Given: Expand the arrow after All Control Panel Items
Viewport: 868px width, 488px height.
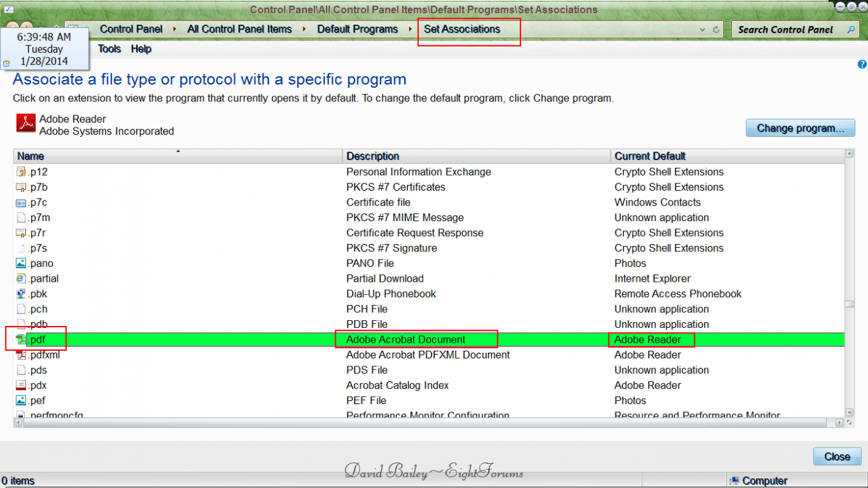Looking at the screenshot, I should click(x=305, y=29).
